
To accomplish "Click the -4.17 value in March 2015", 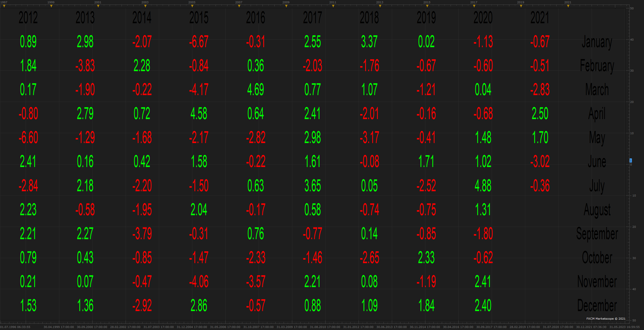I will pos(199,90).
